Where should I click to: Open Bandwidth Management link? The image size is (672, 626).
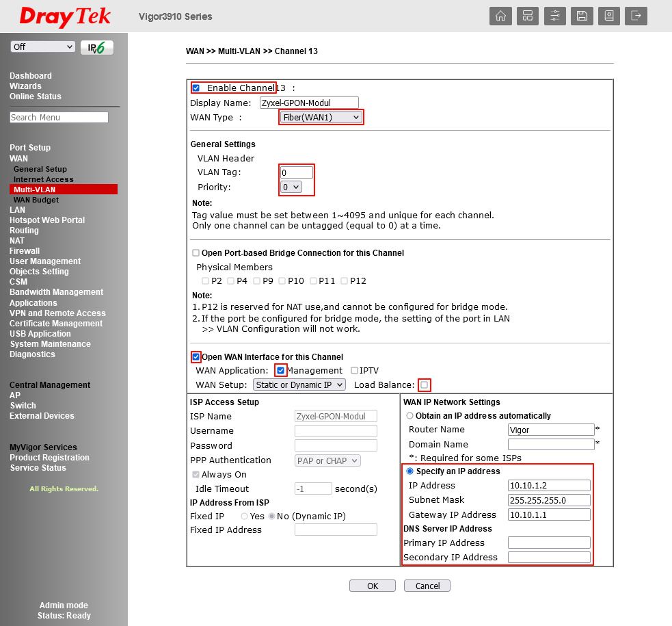click(x=57, y=292)
